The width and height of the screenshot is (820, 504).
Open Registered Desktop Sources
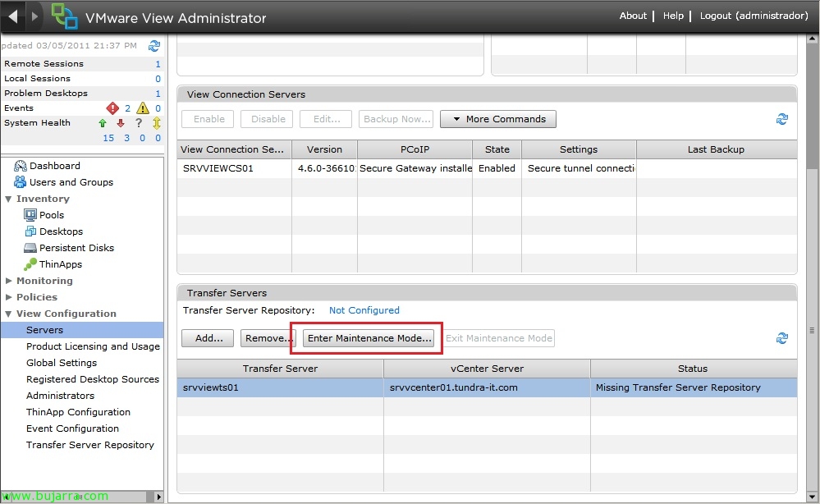(93, 379)
